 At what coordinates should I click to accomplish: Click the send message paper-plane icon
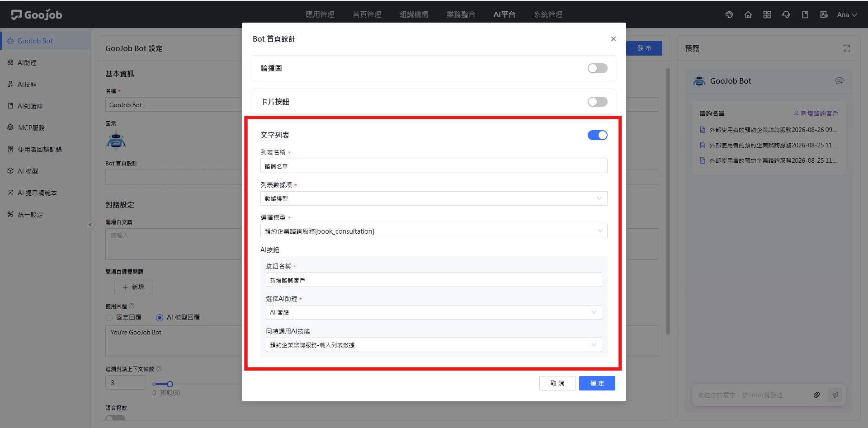(x=835, y=395)
